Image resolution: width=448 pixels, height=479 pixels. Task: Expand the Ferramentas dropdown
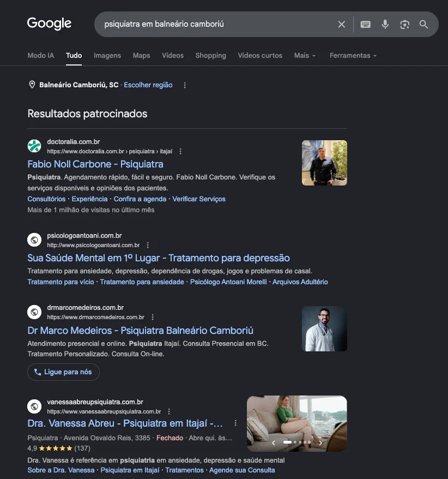353,56
